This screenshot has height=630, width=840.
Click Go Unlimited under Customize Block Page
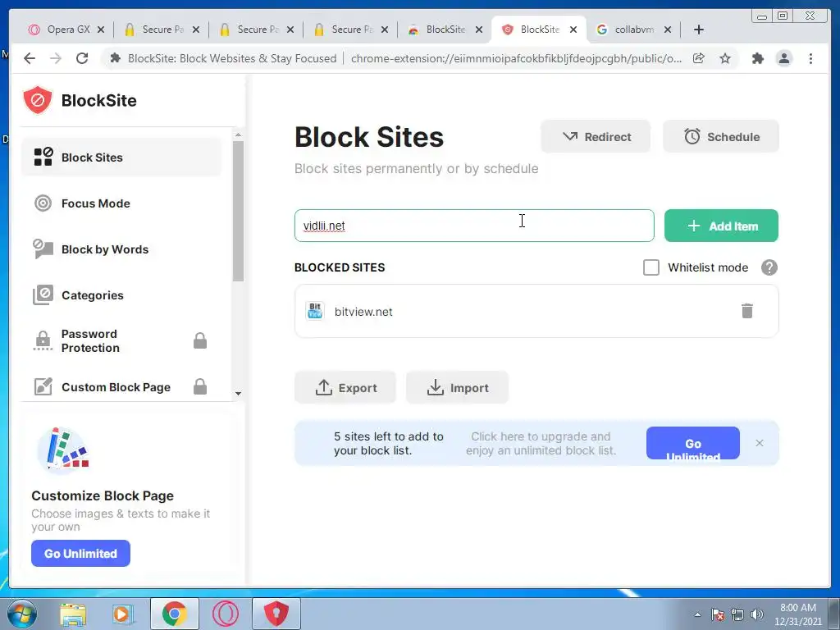(80, 554)
